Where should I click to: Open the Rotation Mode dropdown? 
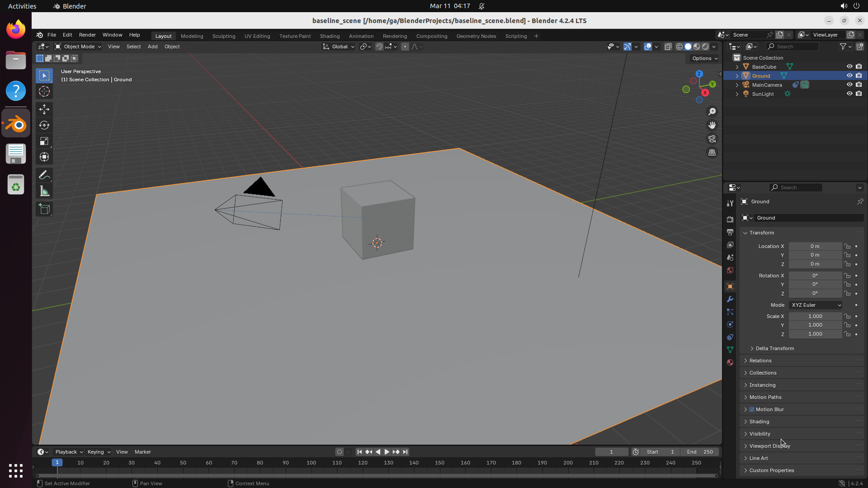[x=816, y=305]
